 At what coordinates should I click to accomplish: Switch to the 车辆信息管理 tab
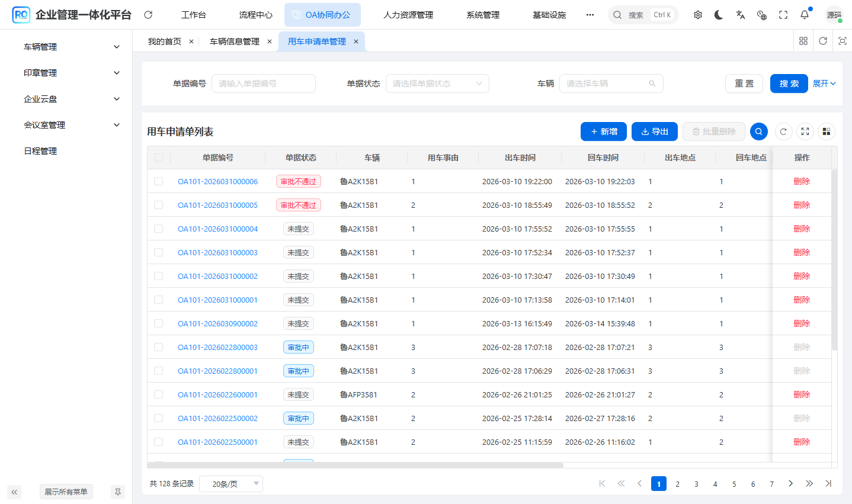234,41
